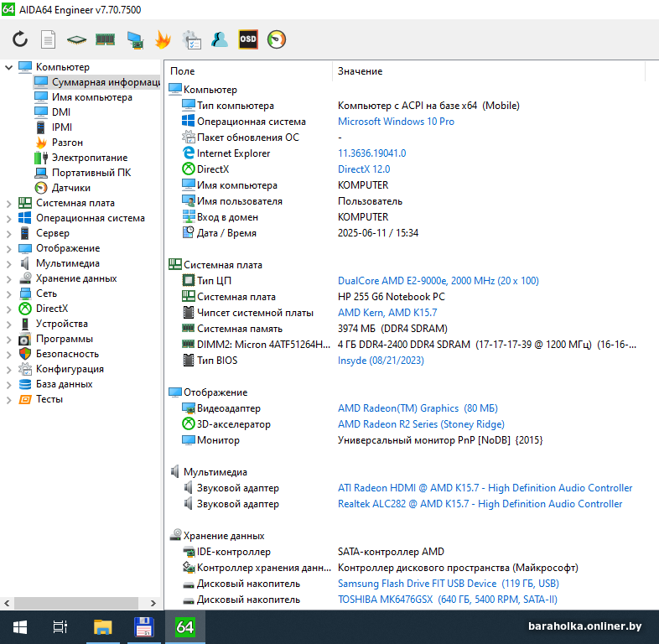Screen dimensions: 659x644
Task: Open the DualCore AMD E2-9000e link
Action: (438, 281)
